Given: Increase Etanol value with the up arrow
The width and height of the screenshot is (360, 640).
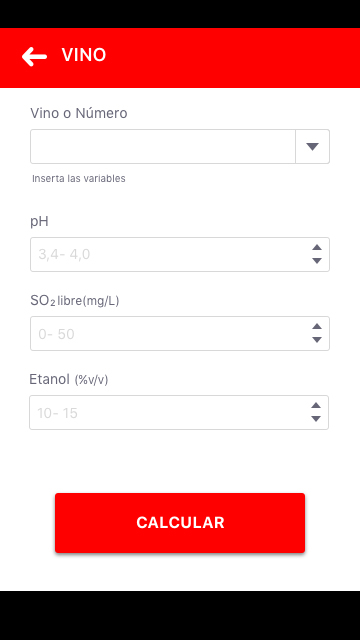Looking at the screenshot, I should (x=316, y=405).
